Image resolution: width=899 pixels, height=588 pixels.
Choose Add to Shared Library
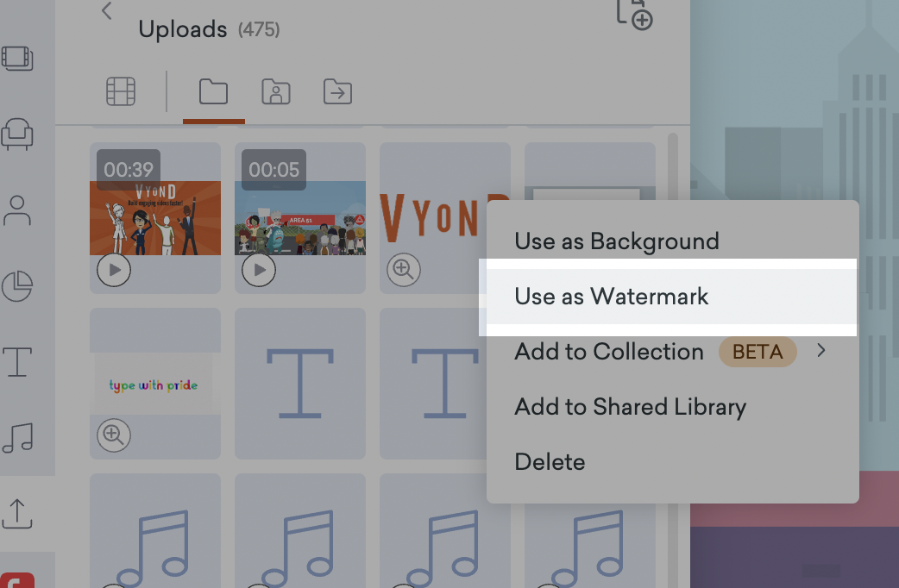[630, 407]
